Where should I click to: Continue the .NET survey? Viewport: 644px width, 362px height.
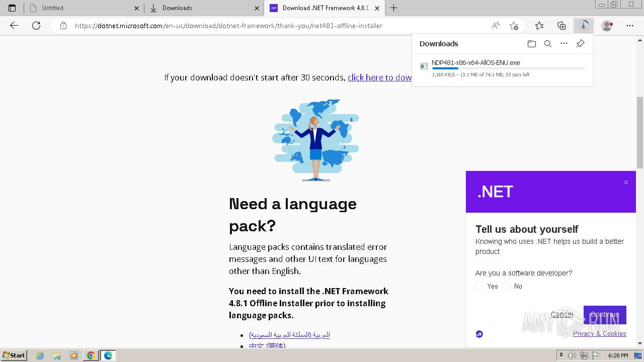[x=605, y=315]
